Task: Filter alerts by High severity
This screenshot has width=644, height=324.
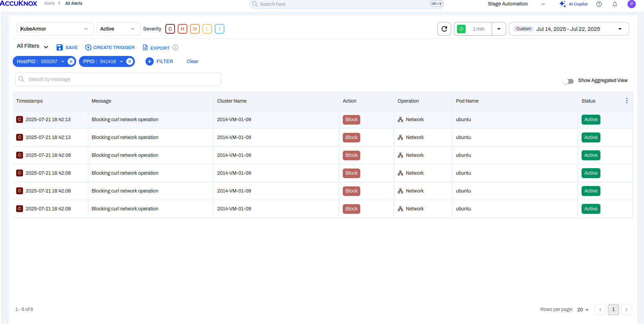Action: [x=182, y=29]
